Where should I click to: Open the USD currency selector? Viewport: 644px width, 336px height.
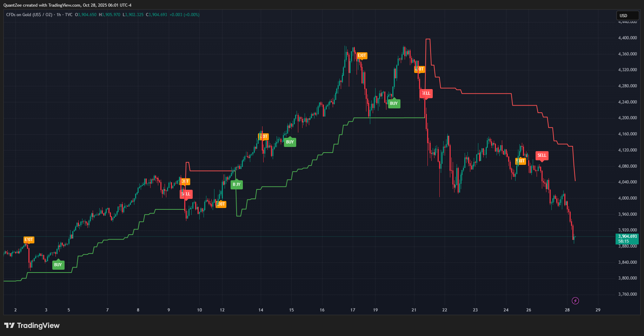627,15
